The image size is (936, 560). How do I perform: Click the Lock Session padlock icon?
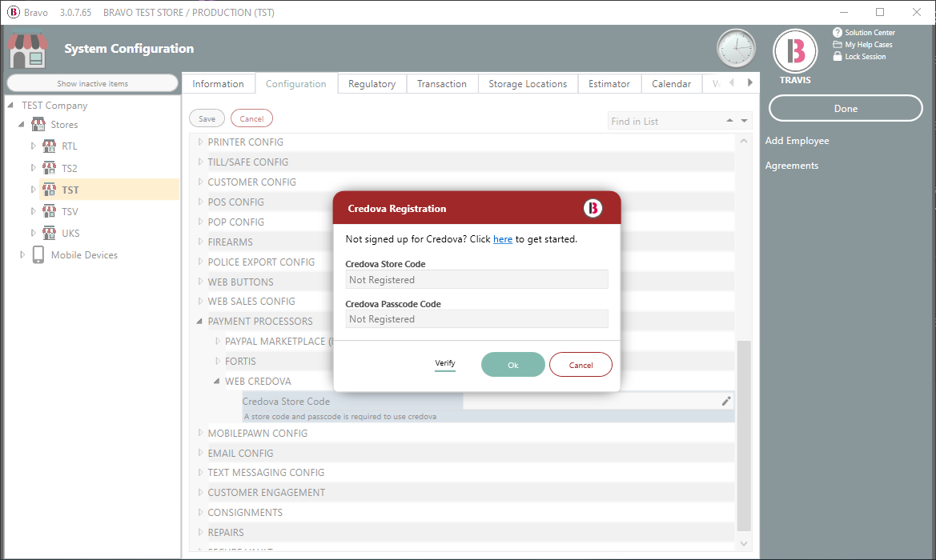pyautogui.click(x=838, y=56)
